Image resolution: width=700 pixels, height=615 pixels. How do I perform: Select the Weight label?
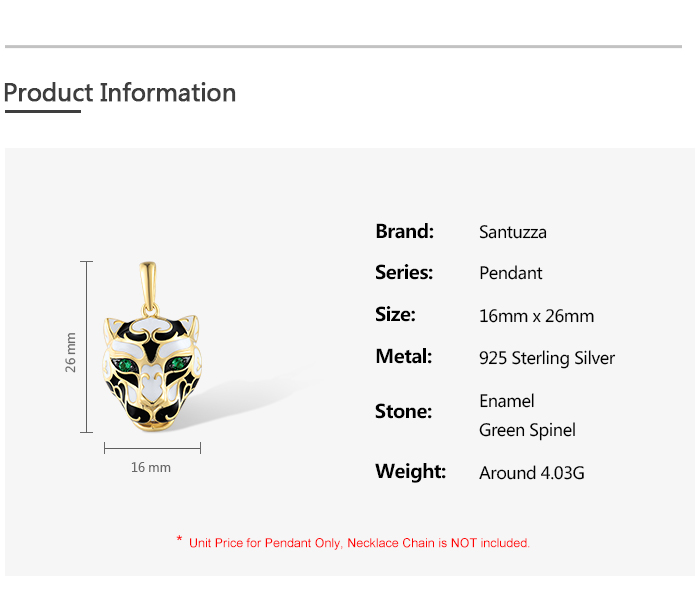[x=410, y=471]
